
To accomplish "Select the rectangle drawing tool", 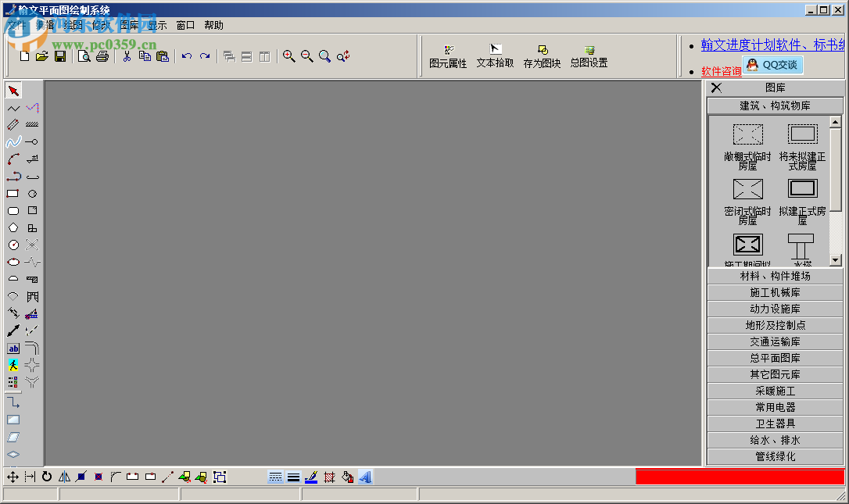I will (13, 194).
